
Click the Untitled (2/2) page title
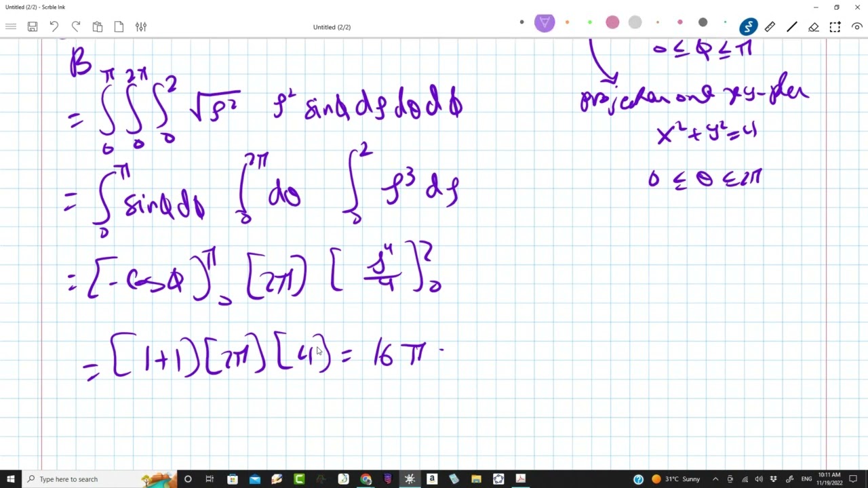332,27
